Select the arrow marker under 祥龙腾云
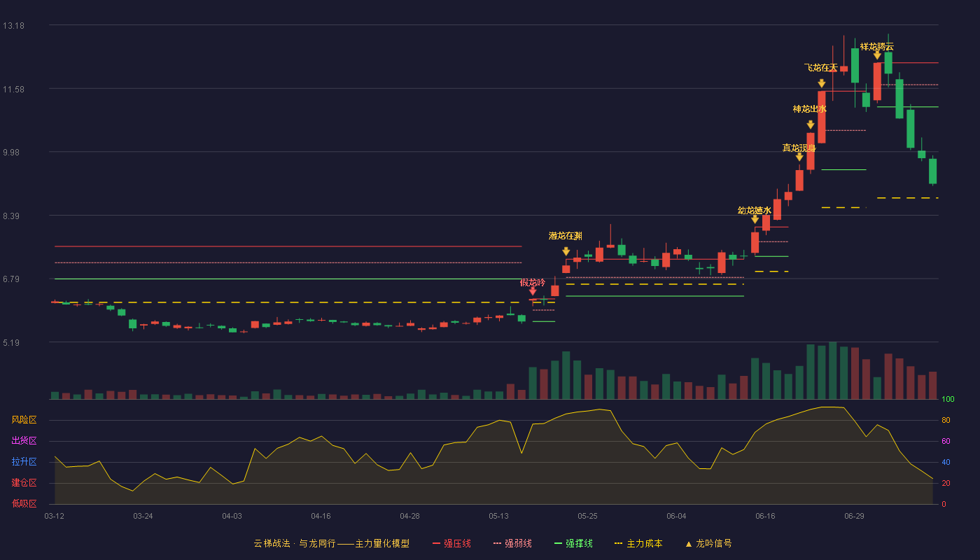This screenshot has height=560, width=980. [x=877, y=55]
